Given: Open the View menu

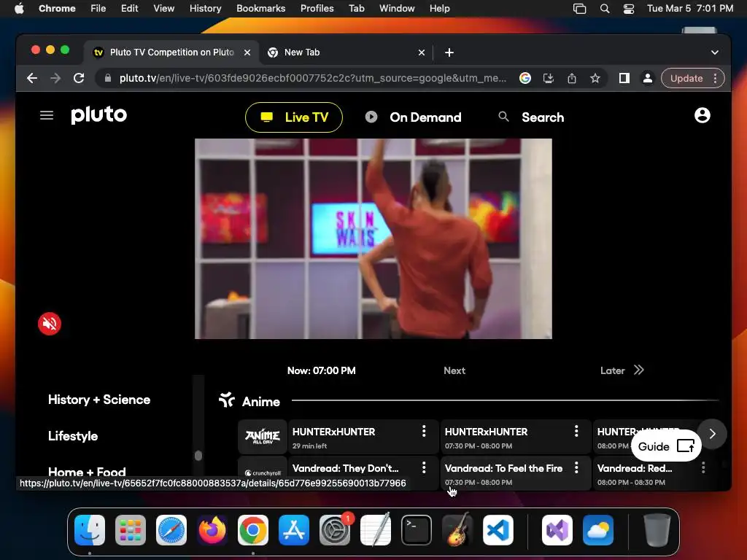Looking at the screenshot, I should pos(164,8).
